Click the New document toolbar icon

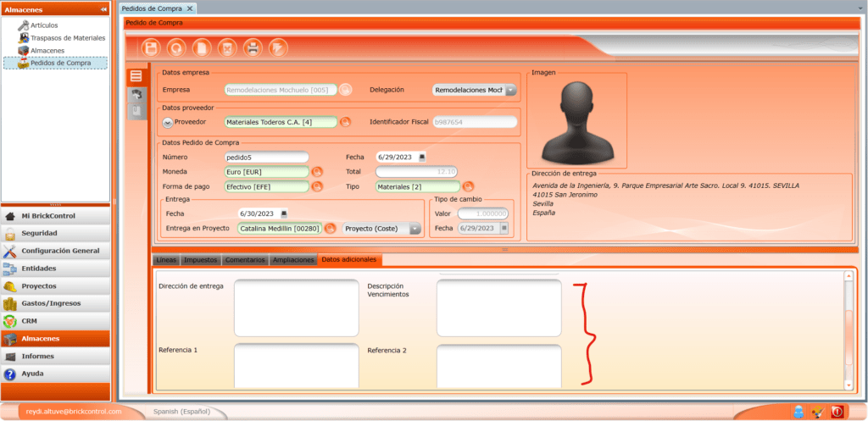(202, 47)
